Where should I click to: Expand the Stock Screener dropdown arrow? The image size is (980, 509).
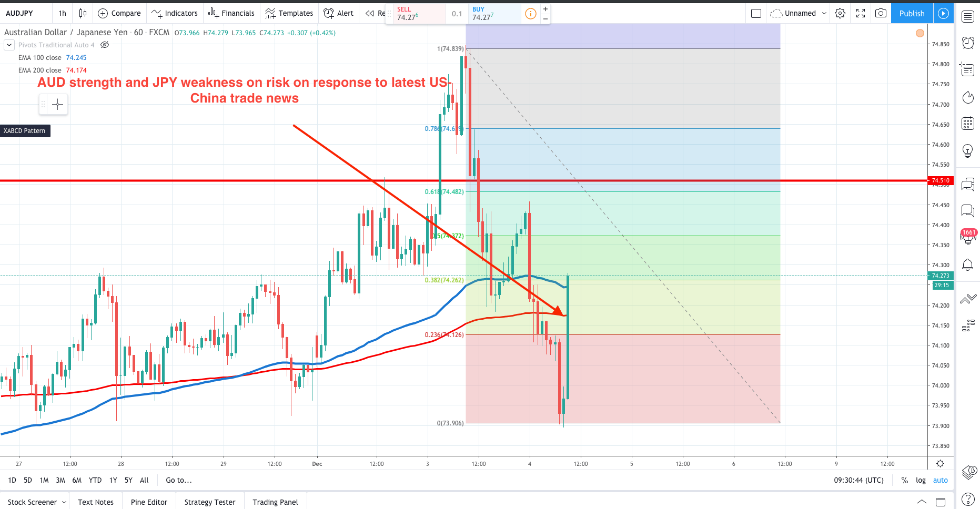point(64,502)
